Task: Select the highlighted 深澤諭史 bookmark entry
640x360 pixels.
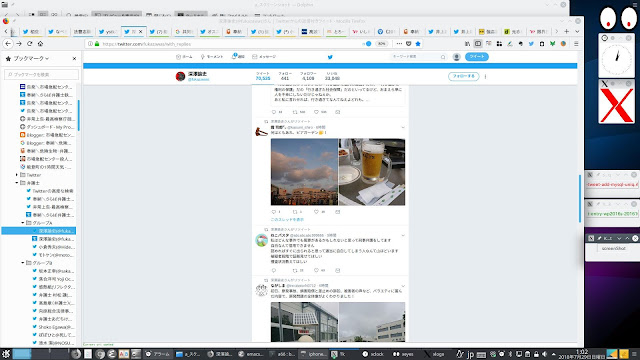Action: tap(39, 231)
